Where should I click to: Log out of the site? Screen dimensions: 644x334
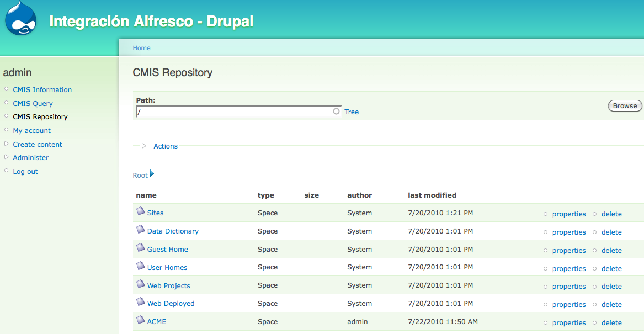[25, 171]
